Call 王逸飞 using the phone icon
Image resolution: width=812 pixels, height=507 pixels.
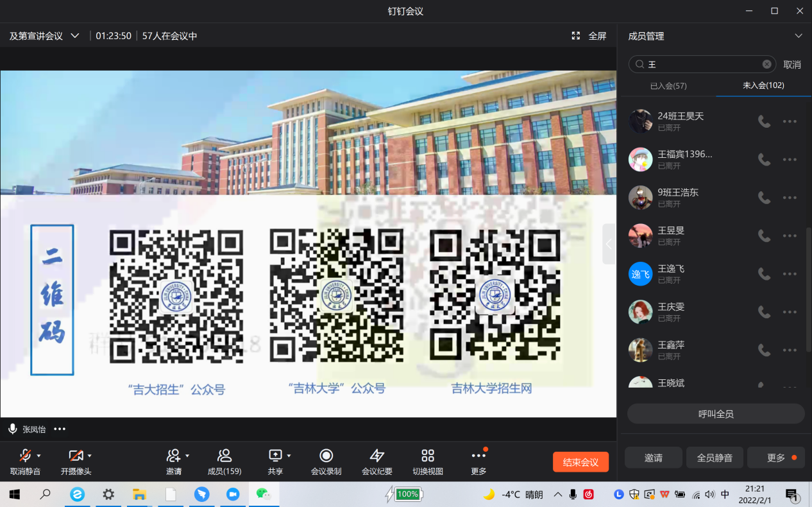[x=764, y=274]
